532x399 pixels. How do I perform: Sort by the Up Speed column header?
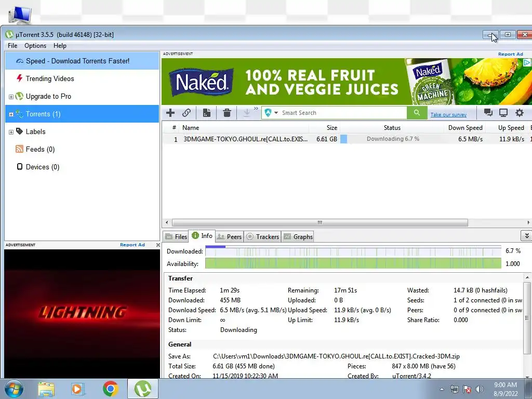pos(507,128)
